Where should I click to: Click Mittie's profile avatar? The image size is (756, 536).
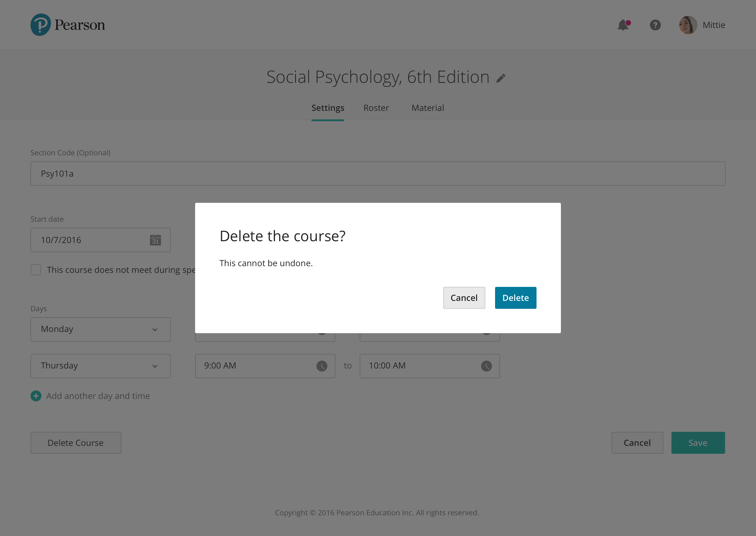coord(688,25)
